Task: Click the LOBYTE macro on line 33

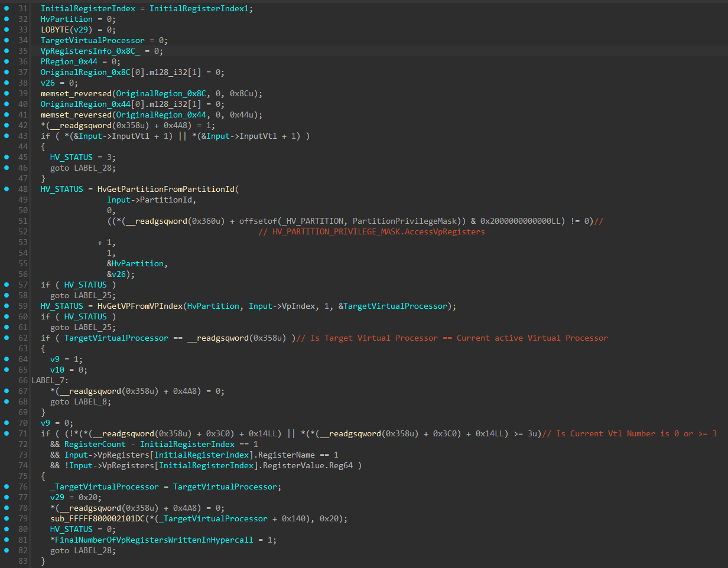Action: [55, 30]
